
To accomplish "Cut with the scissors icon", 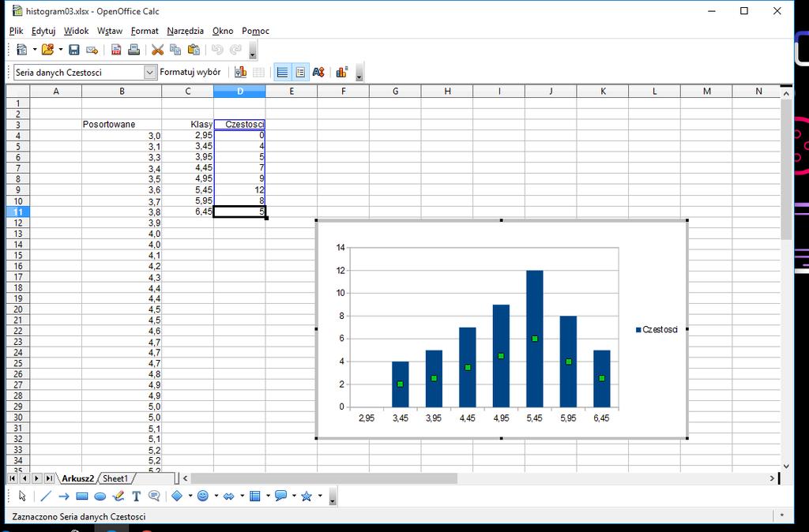I will pos(157,50).
